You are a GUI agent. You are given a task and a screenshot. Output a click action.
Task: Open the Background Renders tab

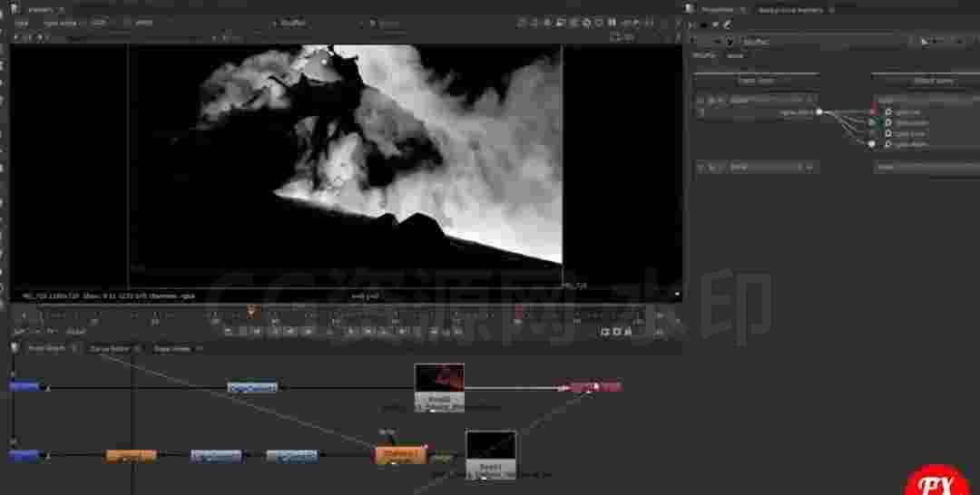click(789, 10)
